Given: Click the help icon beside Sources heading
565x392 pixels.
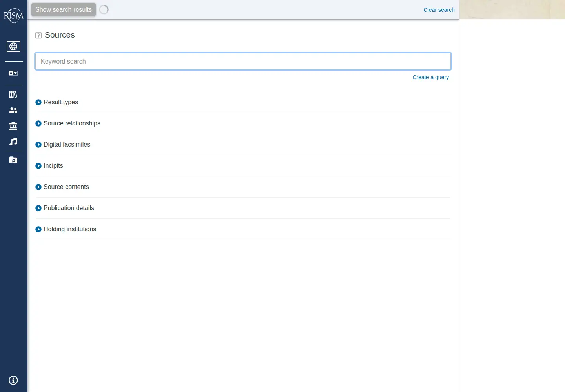Looking at the screenshot, I should point(38,35).
